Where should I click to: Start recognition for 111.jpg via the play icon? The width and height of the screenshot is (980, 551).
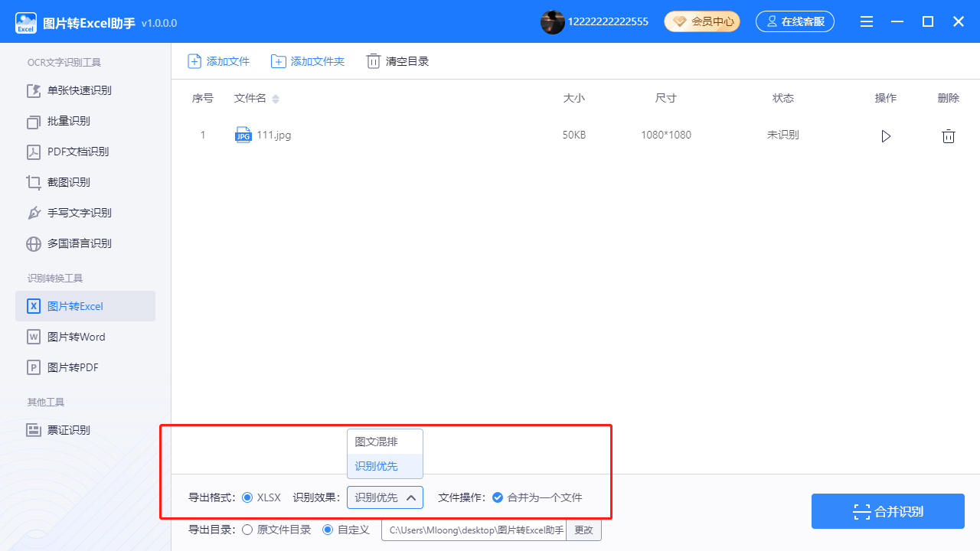[886, 135]
